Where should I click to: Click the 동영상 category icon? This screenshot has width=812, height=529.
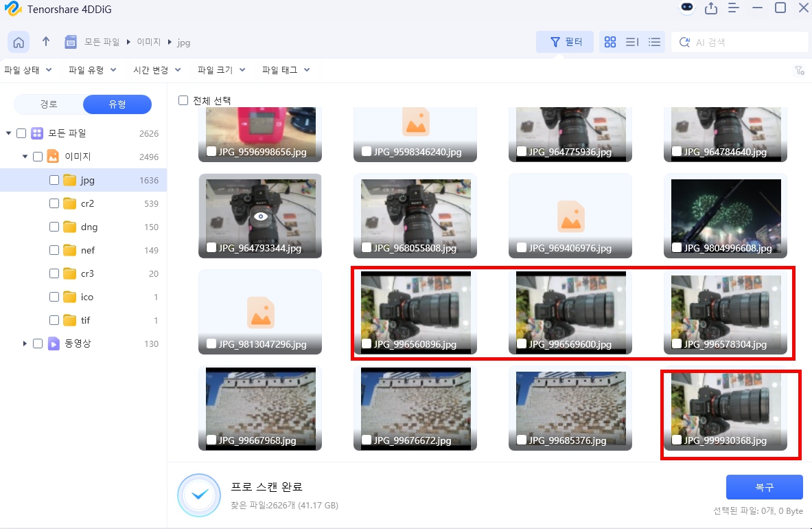pos(54,344)
